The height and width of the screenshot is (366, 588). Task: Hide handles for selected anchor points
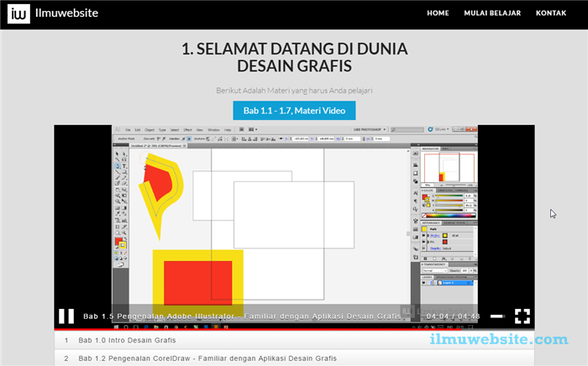(x=189, y=139)
